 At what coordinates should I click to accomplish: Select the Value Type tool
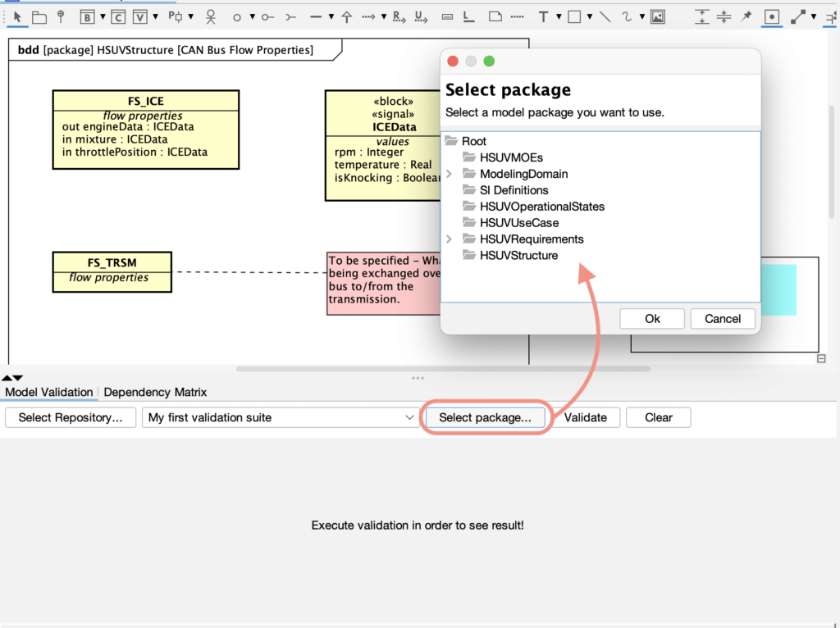point(138,15)
